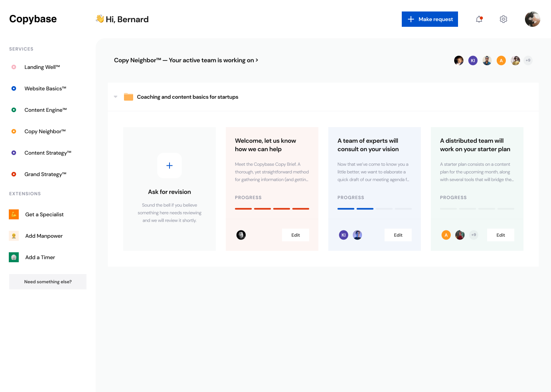Image resolution: width=551 pixels, height=392 pixels.
Task: Click the Coaching and content basics for startups title
Action: coord(187,97)
